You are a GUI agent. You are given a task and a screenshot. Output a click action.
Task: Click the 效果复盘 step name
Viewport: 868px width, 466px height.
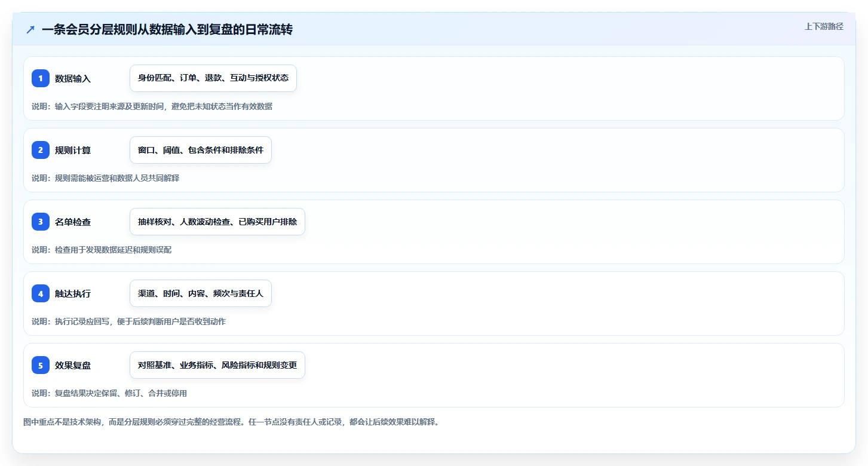coord(73,365)
